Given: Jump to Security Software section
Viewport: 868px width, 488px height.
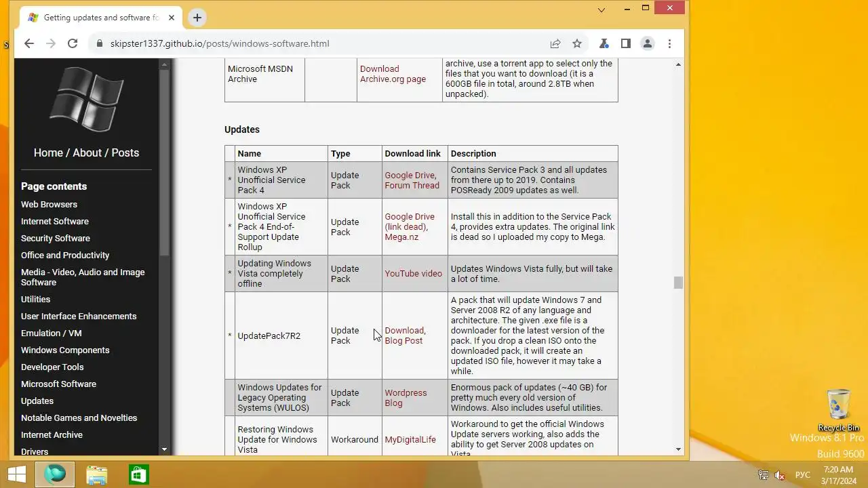Looking at the screenshot, I should pyautogui.click(x=56, y=238).
